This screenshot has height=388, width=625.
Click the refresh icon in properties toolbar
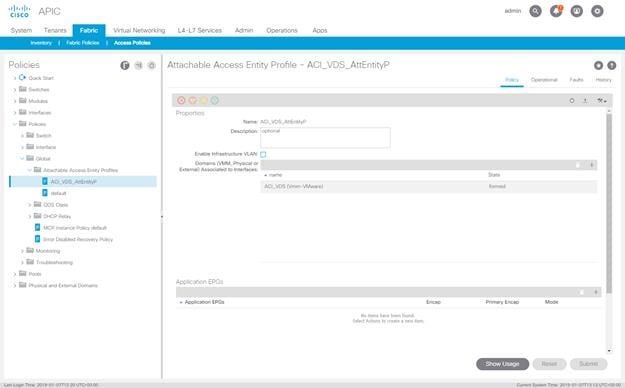tap(572, 100)
